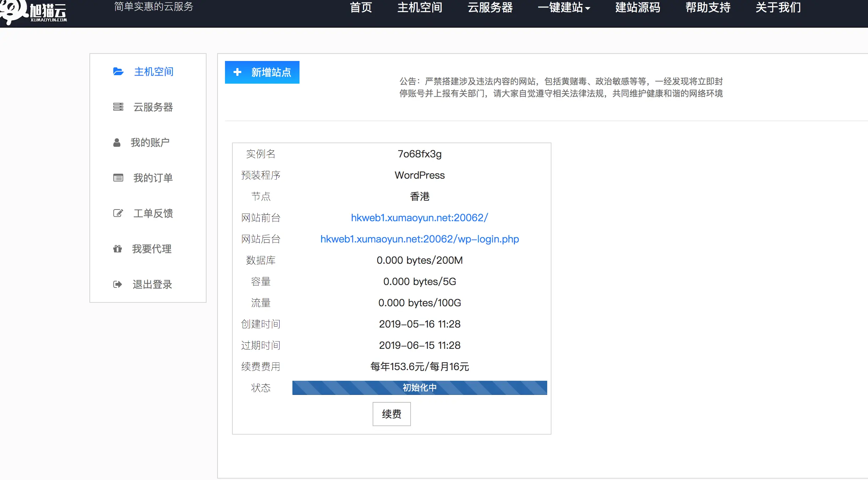This screenshot has height=480, width=868.
Task: Click 云服务器 in the top navigation
Action: (x=490, y=7)
